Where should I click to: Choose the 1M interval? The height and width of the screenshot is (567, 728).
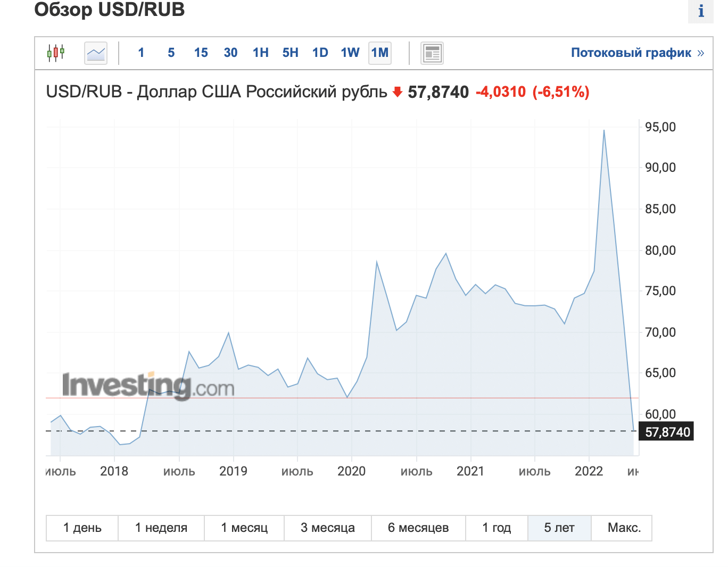point(380,53)
